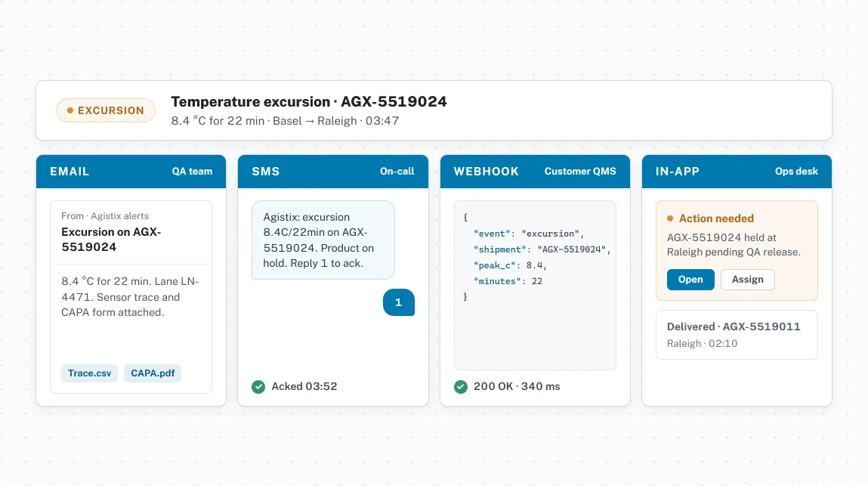The width and height of the screenshot is (868, 486).
Task: Click the subtitle 8.4 °C for 22 min · Basel → Raleigh
Action: pyautogui.click(x=264, y=121)
